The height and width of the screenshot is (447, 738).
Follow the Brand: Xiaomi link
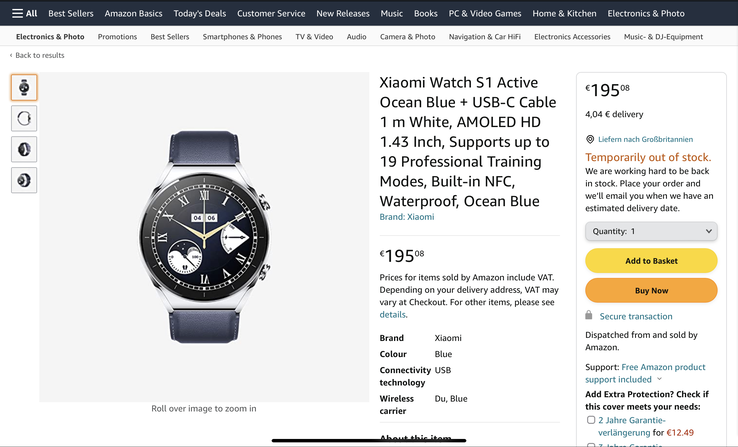[407, 217]
